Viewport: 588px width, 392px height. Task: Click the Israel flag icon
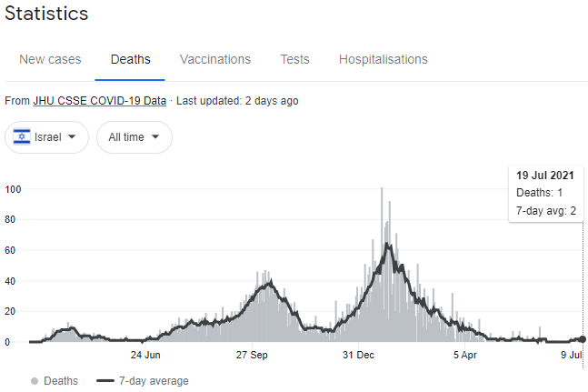click(23, 137)
